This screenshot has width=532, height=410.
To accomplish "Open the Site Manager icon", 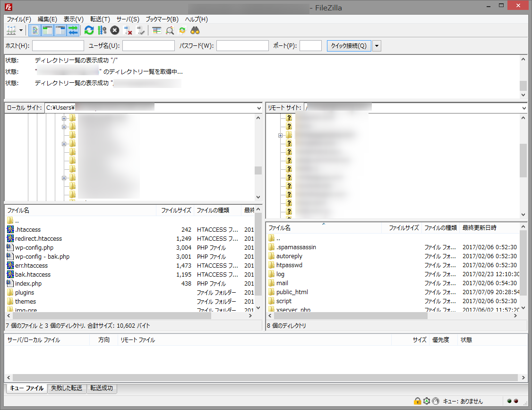I will tap(11, 31).
